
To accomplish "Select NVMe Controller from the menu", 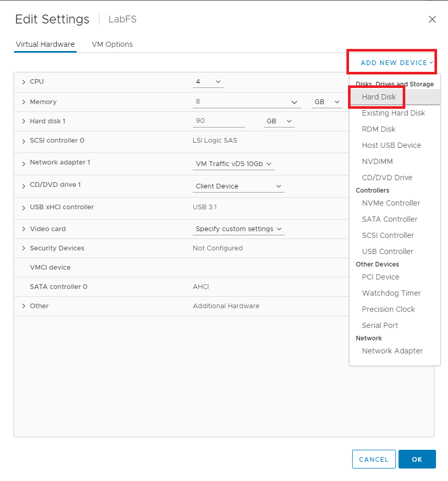I will coord(391,203).
